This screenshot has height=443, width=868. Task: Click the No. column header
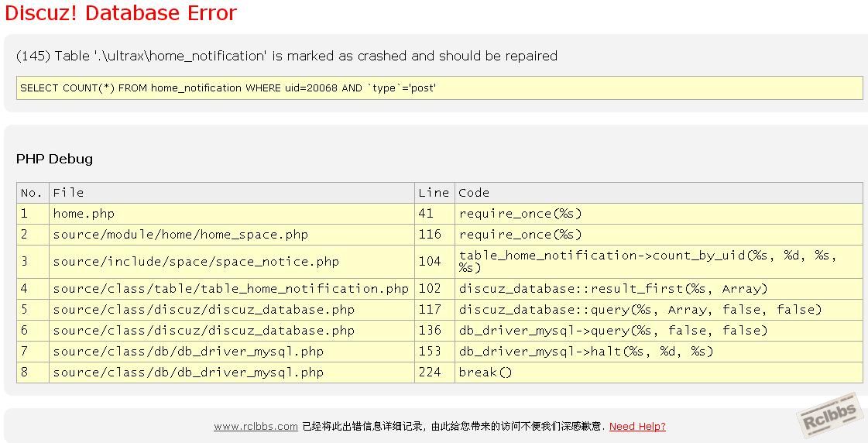(33, 193)
